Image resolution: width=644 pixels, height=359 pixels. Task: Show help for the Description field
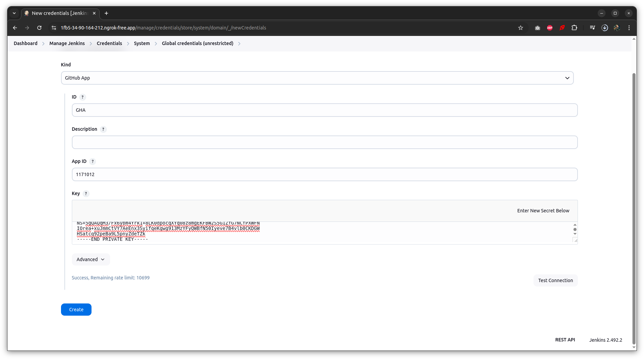pyautogui.click(x=103, y=129)
